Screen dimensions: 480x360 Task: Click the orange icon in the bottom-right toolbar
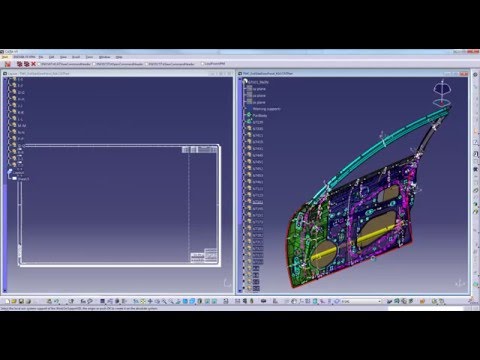[422, 301]
